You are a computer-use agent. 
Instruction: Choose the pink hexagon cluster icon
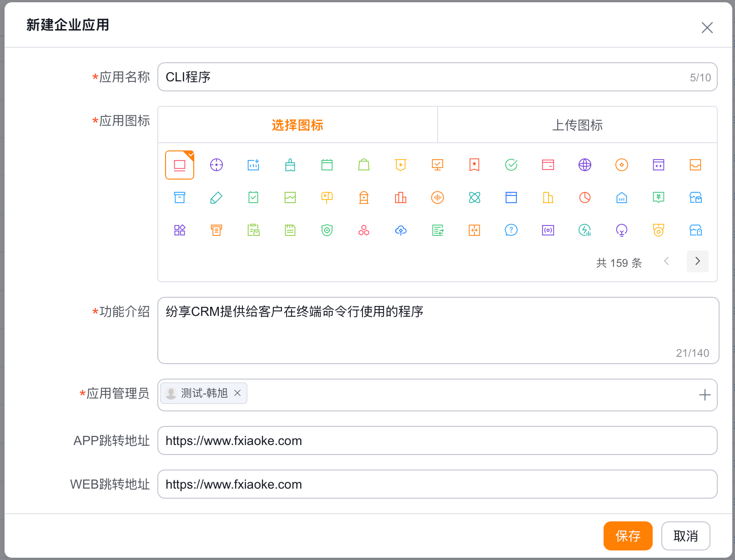pos(364,230)
